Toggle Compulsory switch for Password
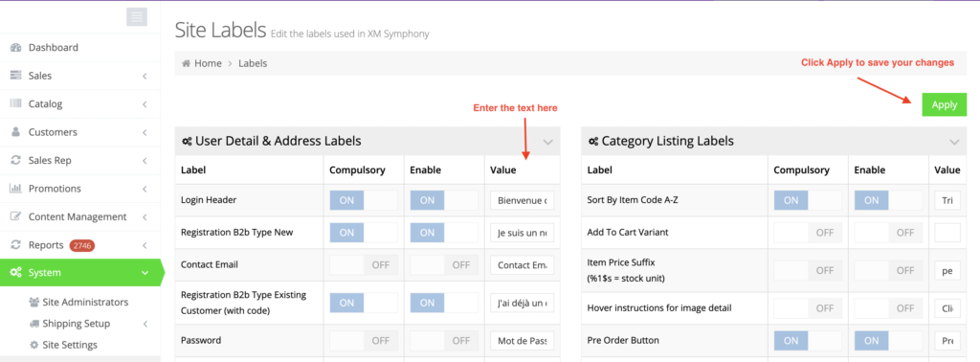 coord(364,341)
